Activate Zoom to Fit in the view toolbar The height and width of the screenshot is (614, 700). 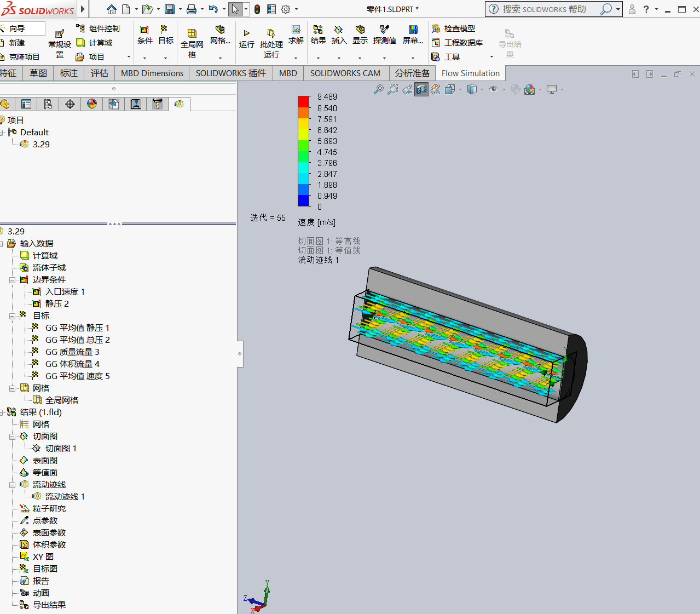pos(379,89)
